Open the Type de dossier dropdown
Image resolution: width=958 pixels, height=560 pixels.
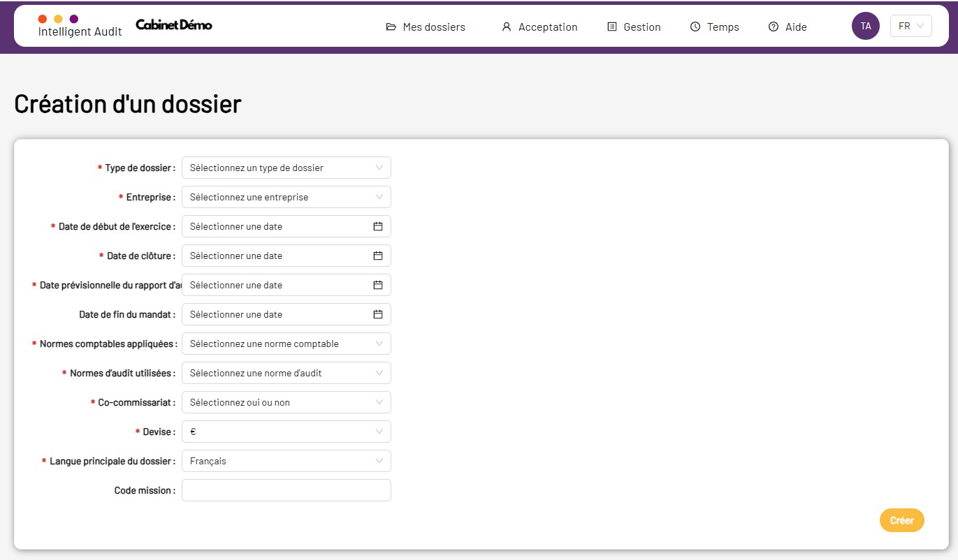286,168
